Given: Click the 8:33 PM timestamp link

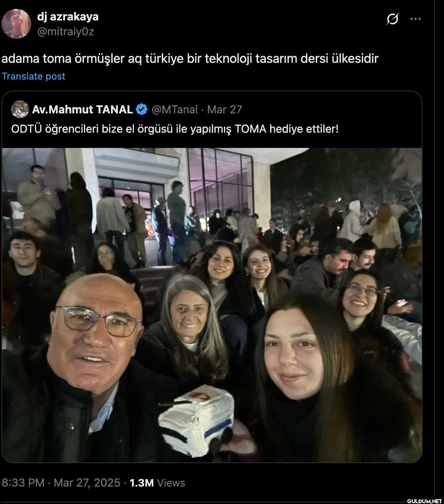Looking at the screenshot, I should click(x=23, y=483).
